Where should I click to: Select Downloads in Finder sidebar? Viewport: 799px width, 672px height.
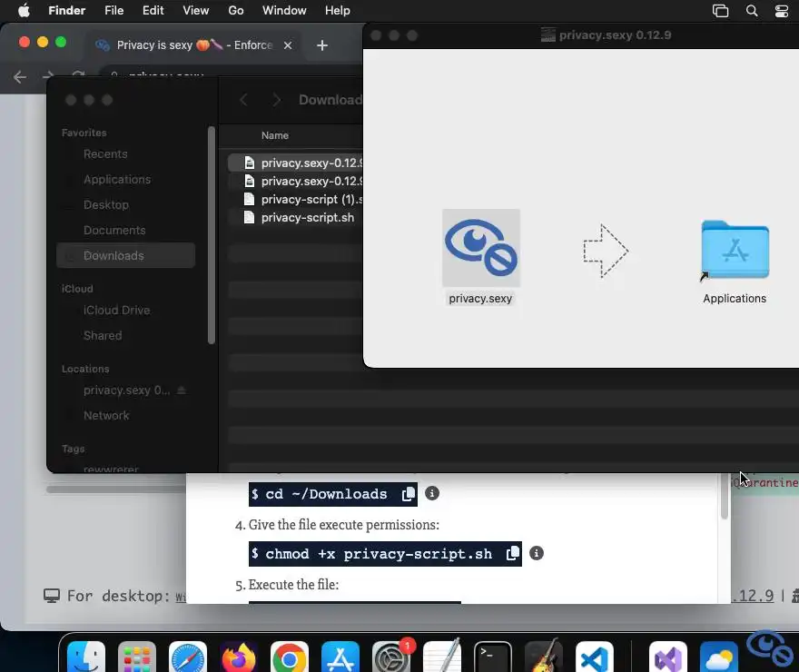click(126, 255)
